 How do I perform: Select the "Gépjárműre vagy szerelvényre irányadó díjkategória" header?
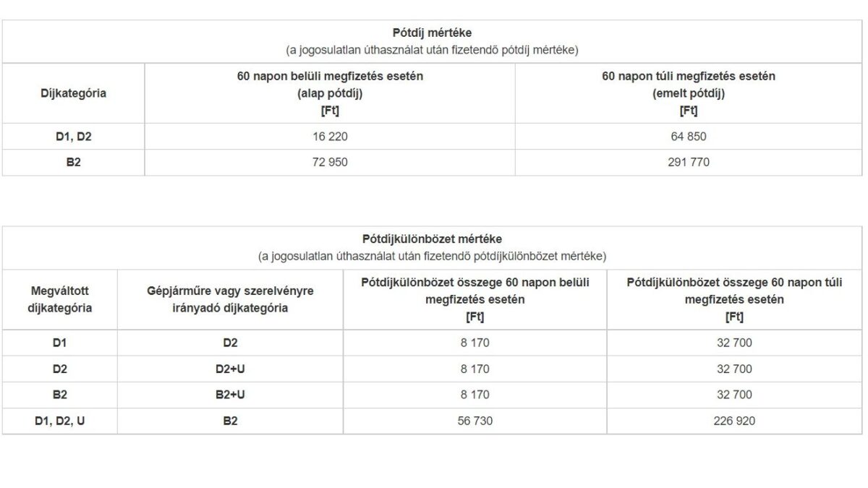pyautogui.click(x=230, y=299)
